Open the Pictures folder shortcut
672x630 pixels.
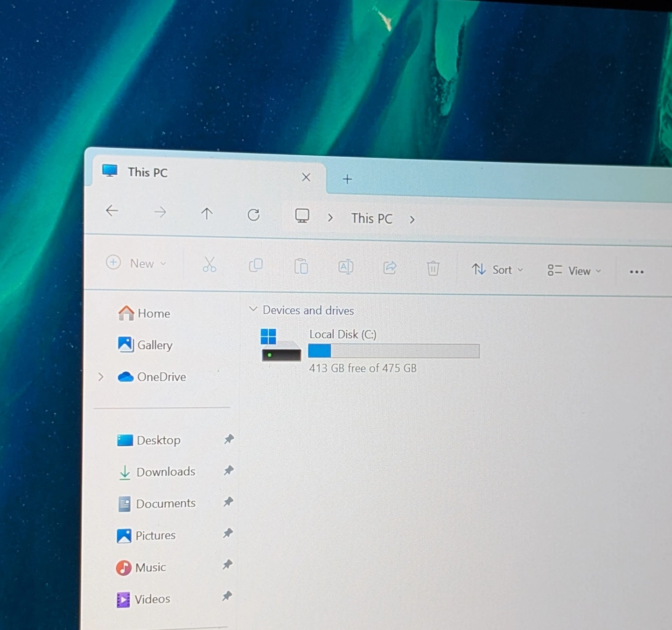tap(146, 535)
